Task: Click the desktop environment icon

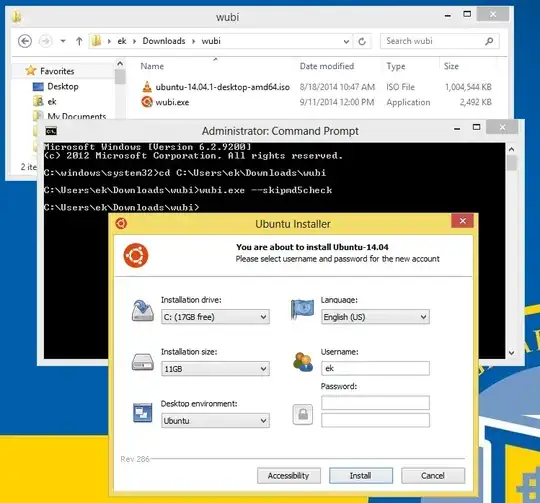Action: click(143, 413)
